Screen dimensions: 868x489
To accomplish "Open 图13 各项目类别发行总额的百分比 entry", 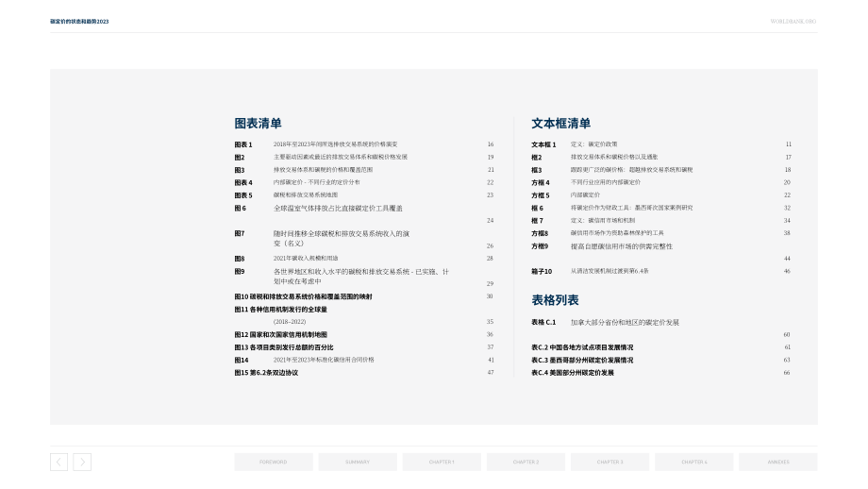I will [363, 347].
